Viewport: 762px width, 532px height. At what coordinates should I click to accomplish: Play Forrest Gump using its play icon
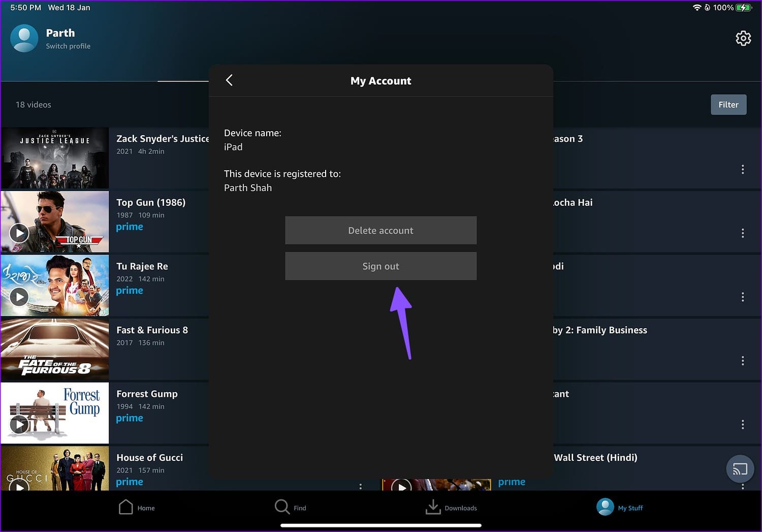tap(19, 424)
